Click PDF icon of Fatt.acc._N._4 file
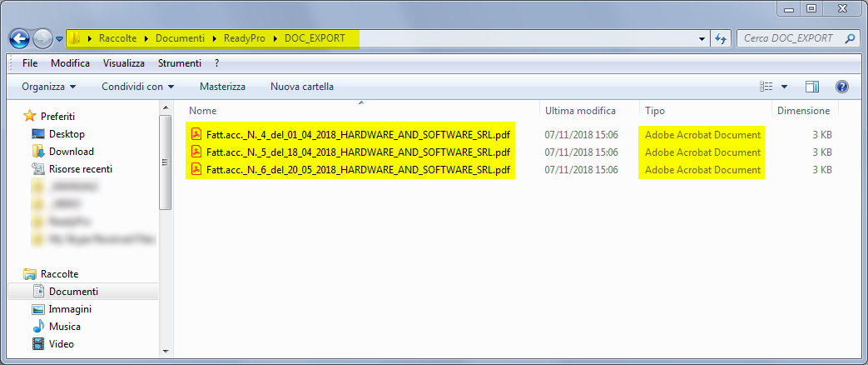Screen dimensions: 868x365 196,134
